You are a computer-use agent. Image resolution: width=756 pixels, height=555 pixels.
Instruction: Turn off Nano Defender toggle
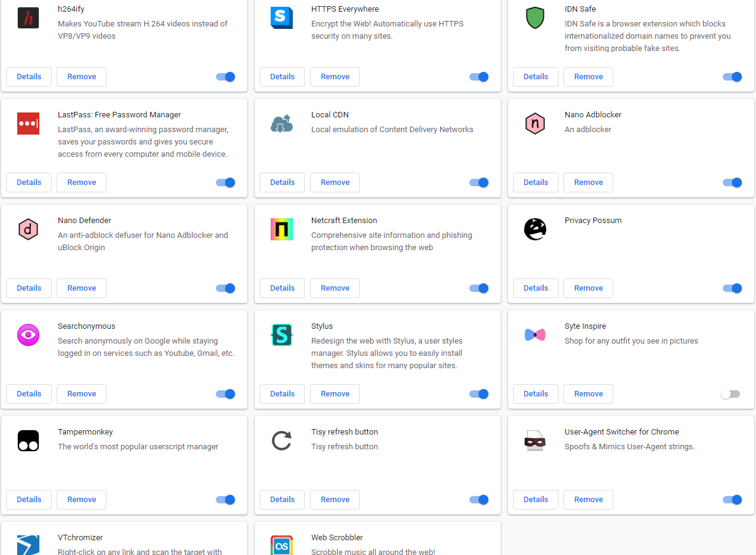tap(226, 288)
